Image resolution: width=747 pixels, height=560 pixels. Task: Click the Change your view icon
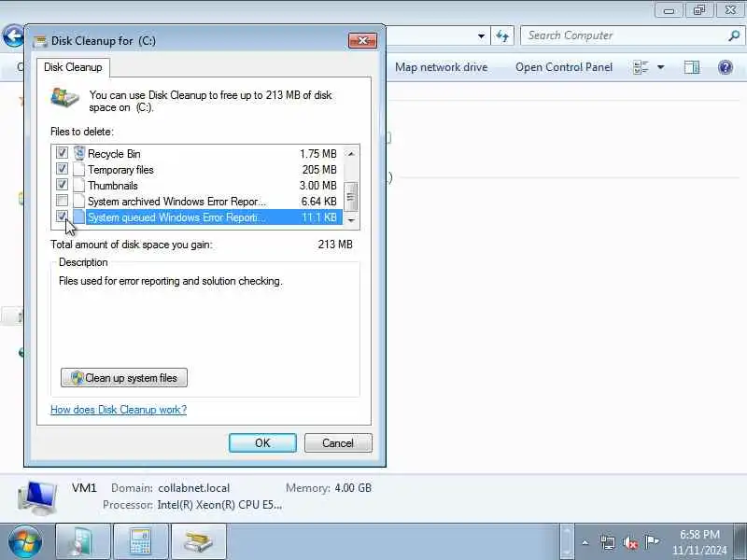(x=641, y=67)
